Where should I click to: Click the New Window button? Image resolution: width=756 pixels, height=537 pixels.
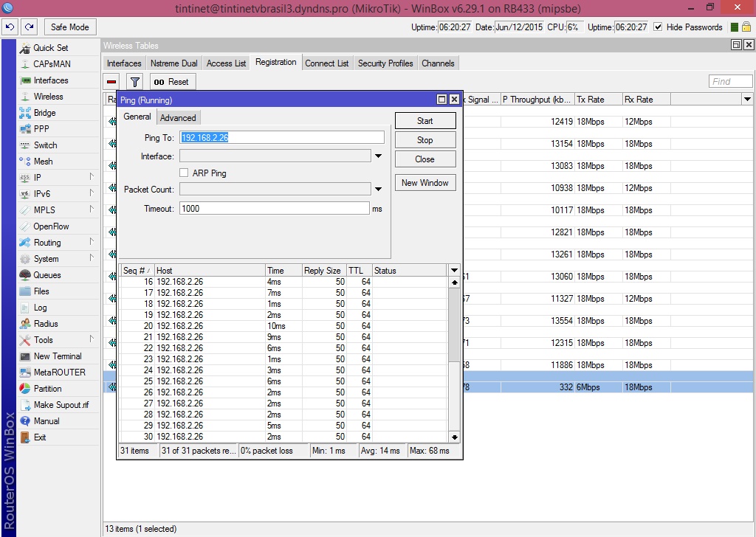(x=425, y=183)
